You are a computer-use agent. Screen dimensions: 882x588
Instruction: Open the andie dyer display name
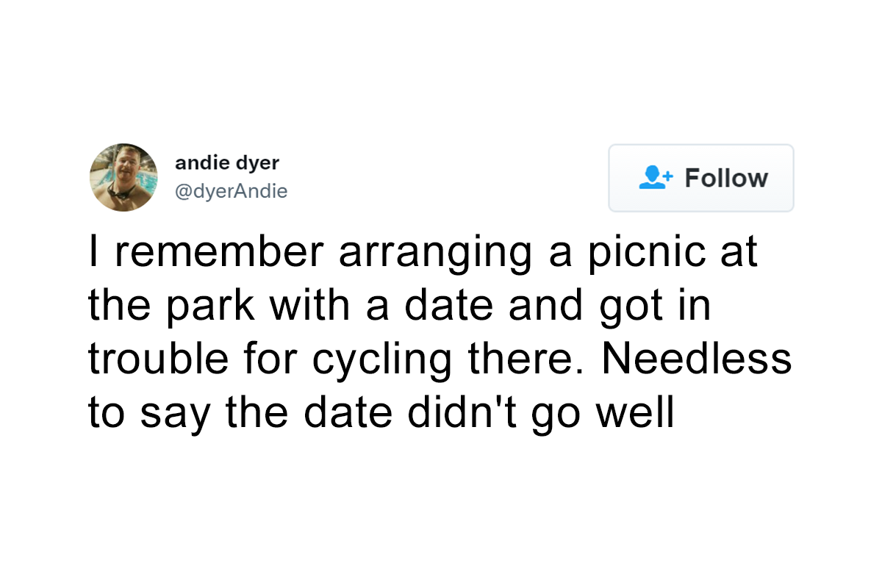(227, 163)
